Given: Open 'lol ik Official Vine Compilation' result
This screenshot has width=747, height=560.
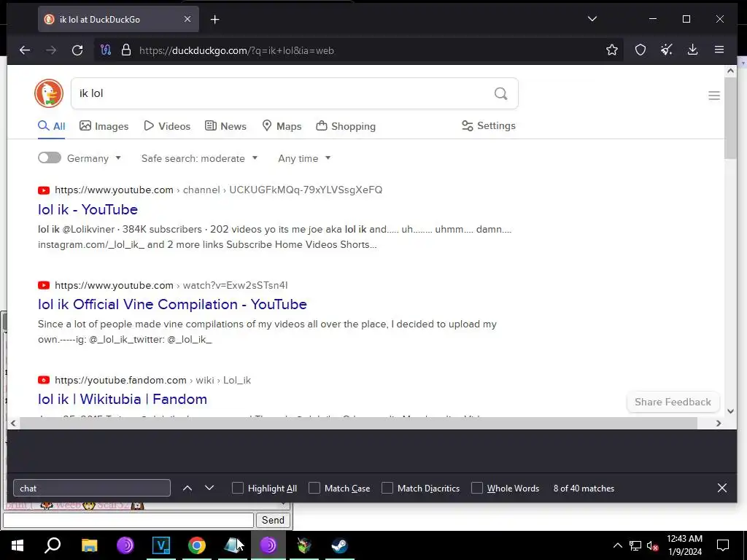Looking at the screenshot, I should tap(172, 304).
